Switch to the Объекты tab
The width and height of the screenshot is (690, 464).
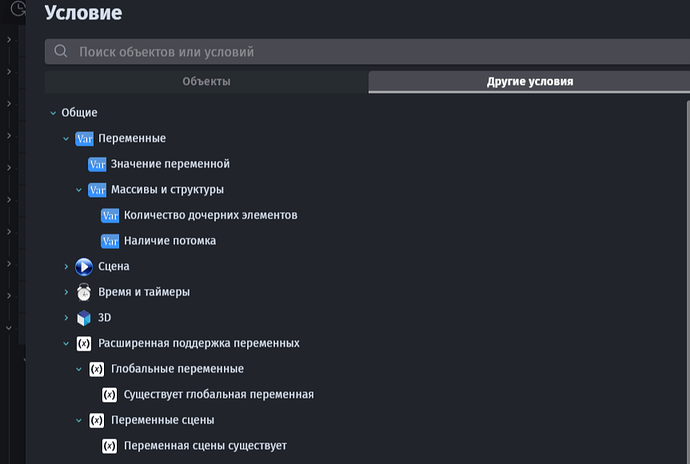pyautogui.click(x=206, y=82)
